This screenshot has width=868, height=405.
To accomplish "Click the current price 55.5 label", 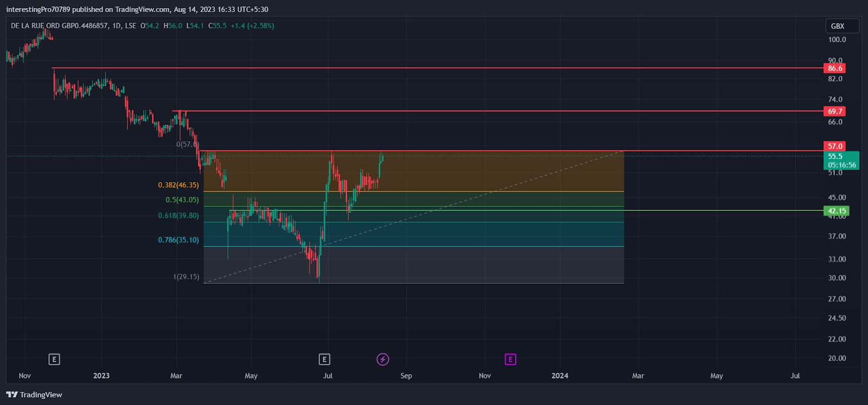I will pos(841,160).
